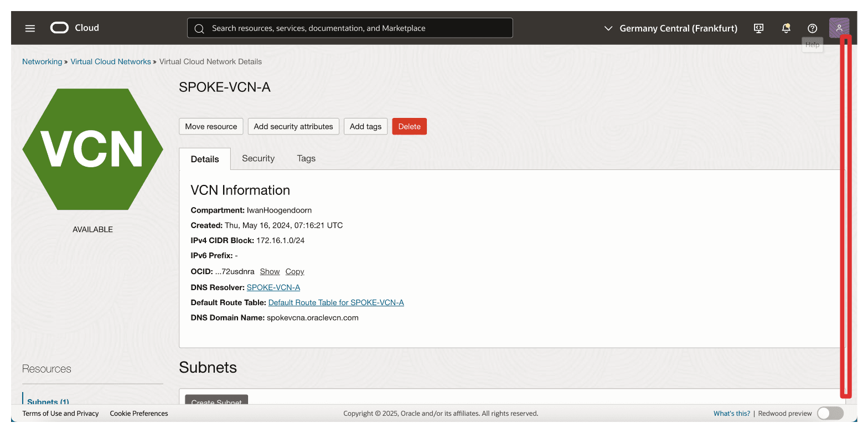Click the Create Subnet button
The width and height of the screenshot is (868, 433).
[216, 400]
